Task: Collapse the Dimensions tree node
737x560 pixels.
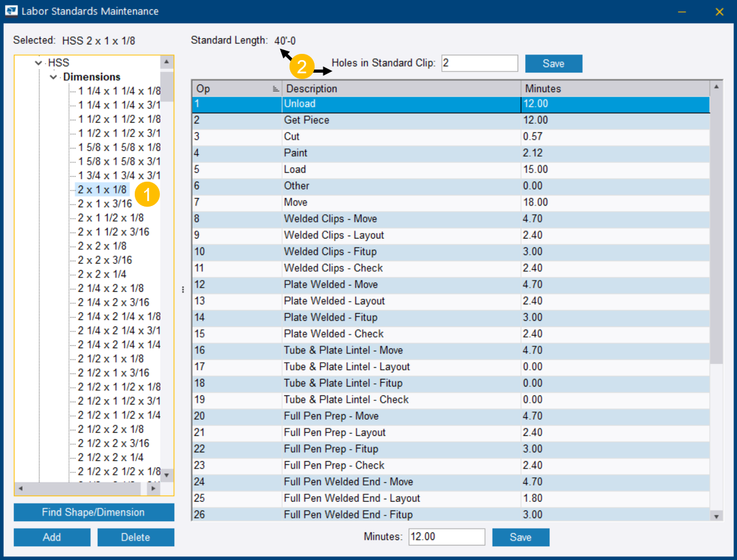Action: [53, 77]
